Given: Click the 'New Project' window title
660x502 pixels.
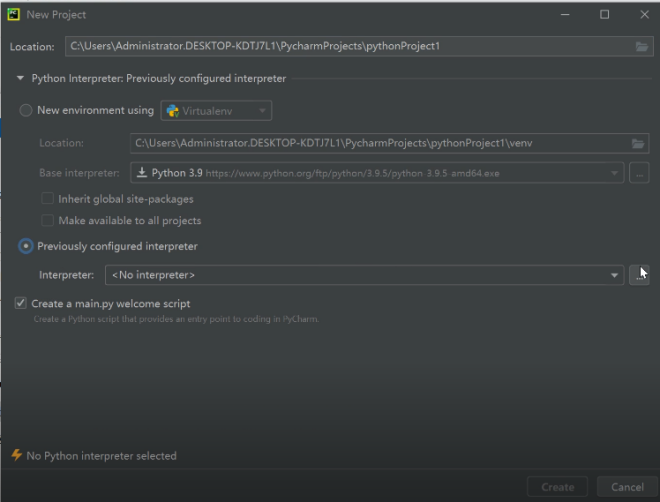Looking at the screenshot, I should coord(56,15).
